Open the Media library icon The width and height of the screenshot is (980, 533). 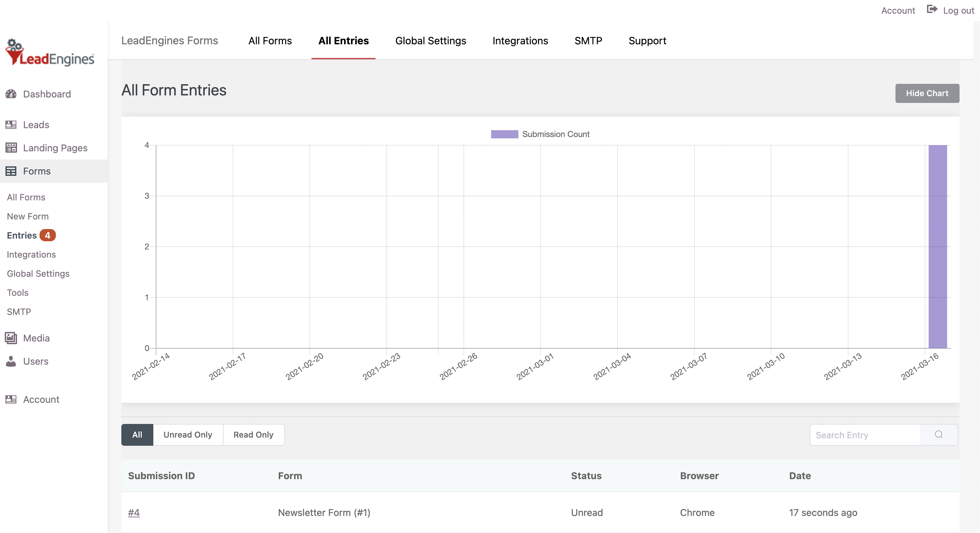pyautogui.click(x=10, y=338)
